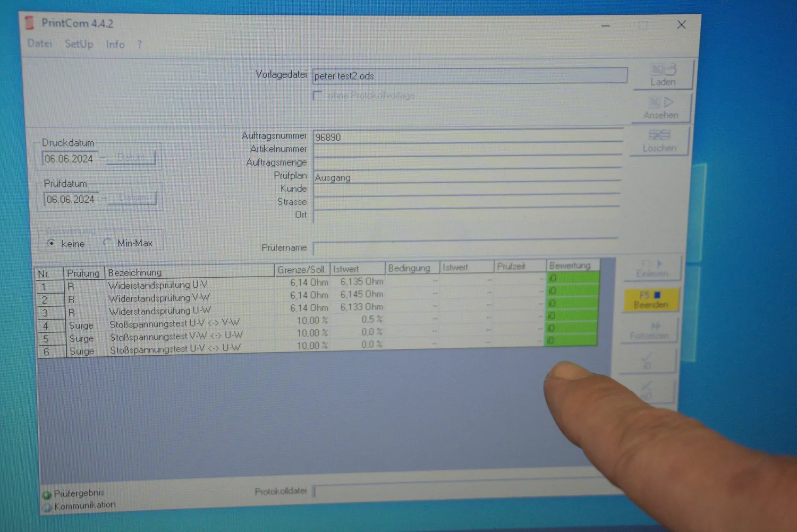Viewport: 797px width, 532px height.
Task: Select row Stoßspannungstest U-V <-> U-W
Action: click(318, 346)
